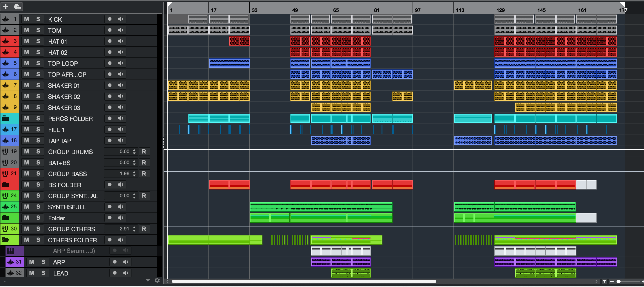Select the LEAD track name

click(x=60, y=273)
